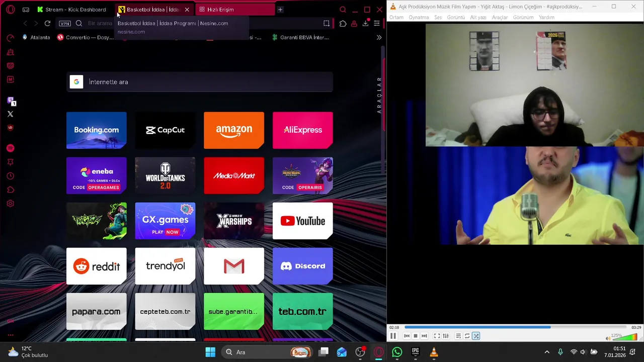Open browser downloads icon

pyautogui.click(x=365, y=23)
